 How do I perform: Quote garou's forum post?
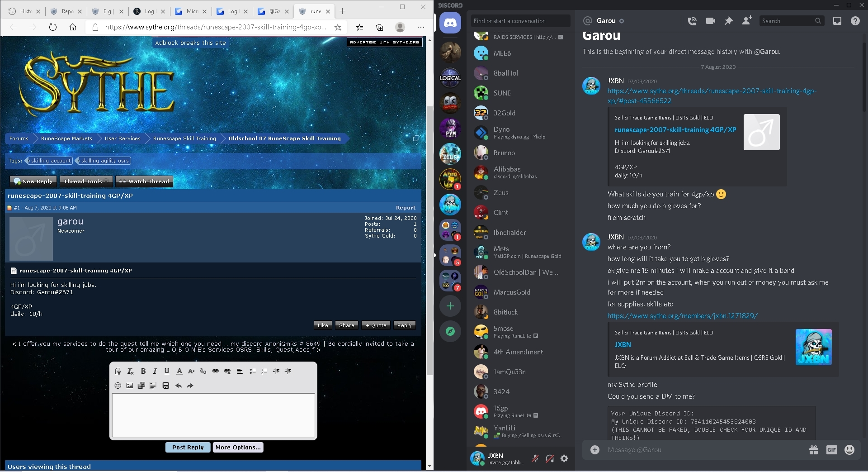(x=376, y=325)
